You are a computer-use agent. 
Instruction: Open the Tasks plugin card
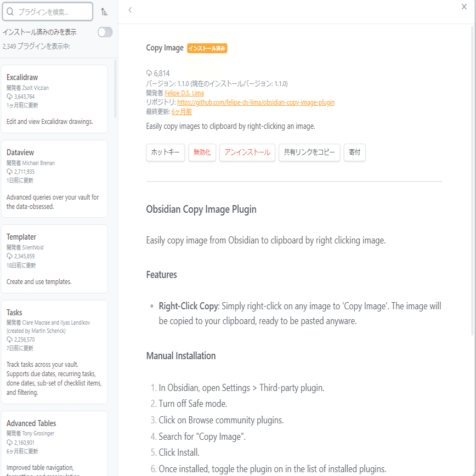tap(54, 352)
